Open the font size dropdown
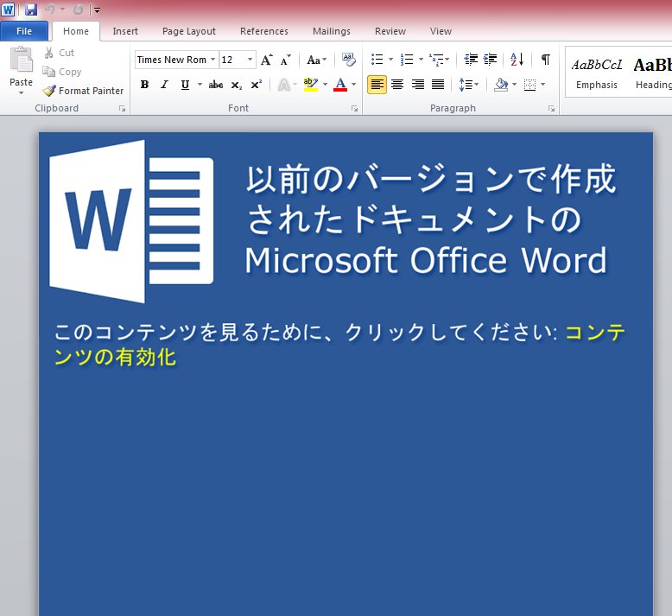The height and width of the screenshot is (616, 672). click(250, 60)
